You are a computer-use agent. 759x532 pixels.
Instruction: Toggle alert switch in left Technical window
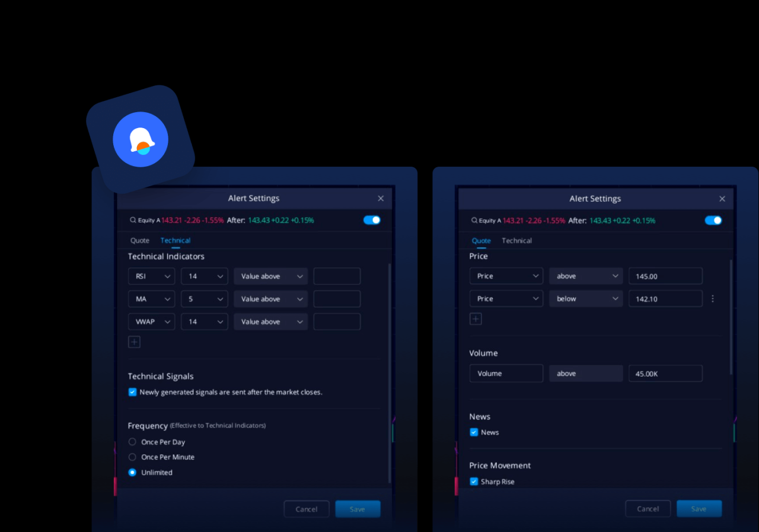pyautogui.click(x=372, y=220)
